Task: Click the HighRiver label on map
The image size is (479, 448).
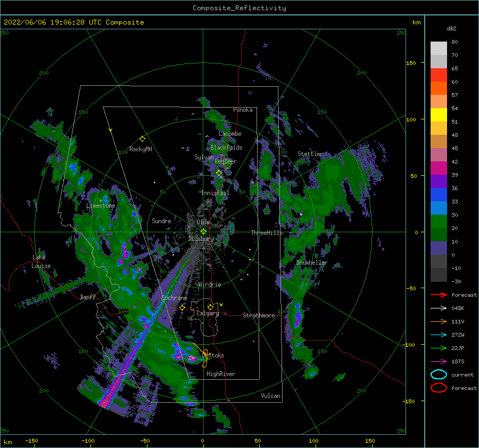Action: 221,374
